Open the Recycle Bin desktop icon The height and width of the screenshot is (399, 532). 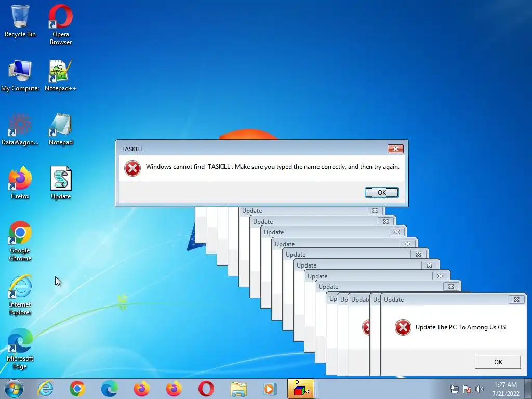point(20,21)
